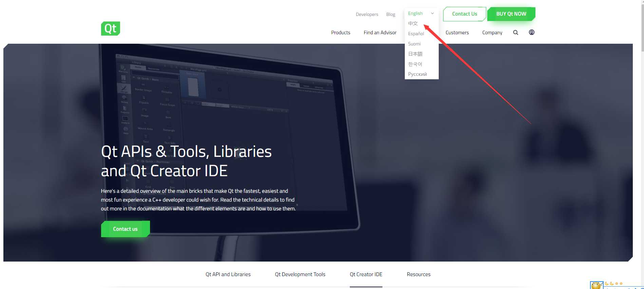Image resolution: width=644 pixels, height=289 pixels.
Task: Collapse the English language dropdown
Action: tap(421, 13)
